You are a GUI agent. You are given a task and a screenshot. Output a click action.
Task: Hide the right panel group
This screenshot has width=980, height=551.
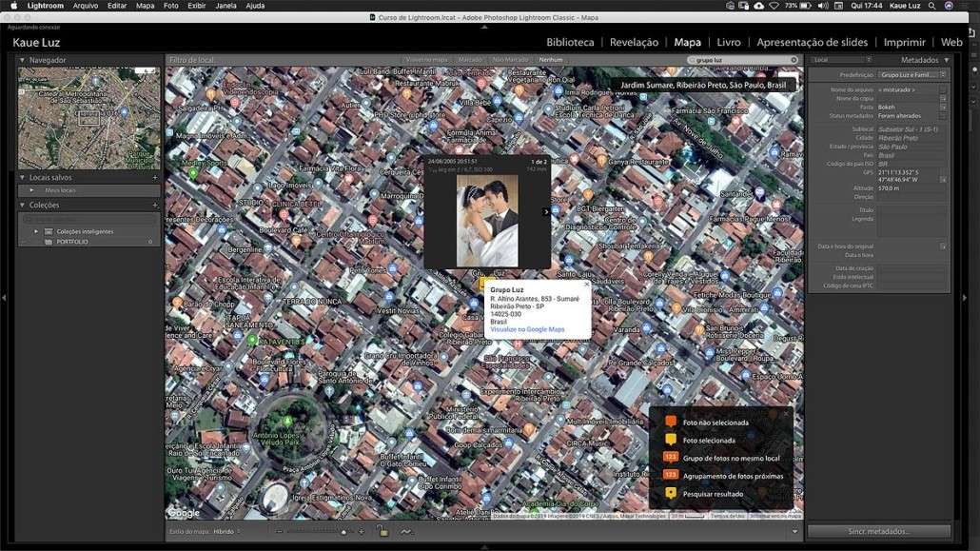[965, 298]
